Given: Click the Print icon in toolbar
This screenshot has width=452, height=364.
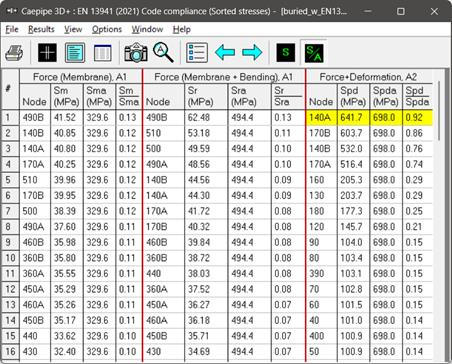Looking at the screenshot, I should tap(14, 53).
